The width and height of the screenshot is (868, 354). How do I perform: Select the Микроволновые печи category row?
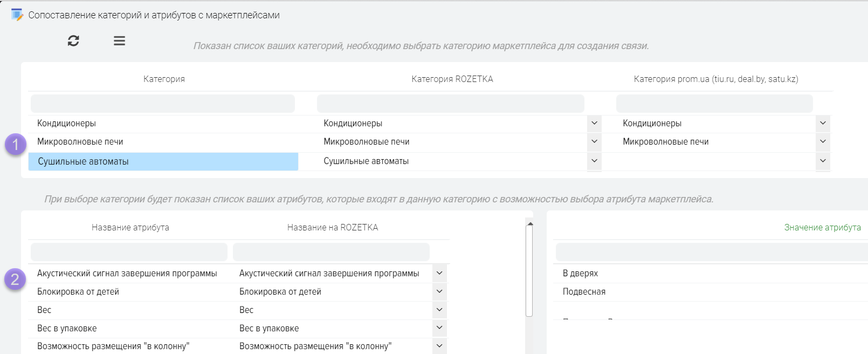(163, 141)
